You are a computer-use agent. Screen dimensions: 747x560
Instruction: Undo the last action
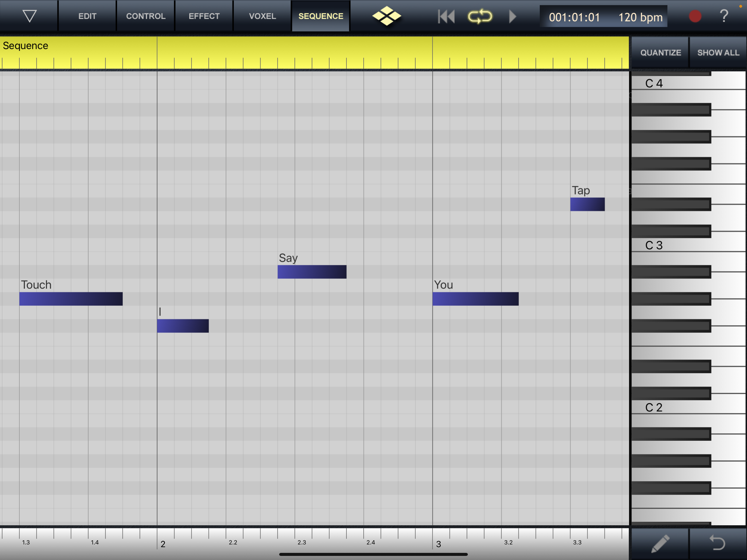718,543
